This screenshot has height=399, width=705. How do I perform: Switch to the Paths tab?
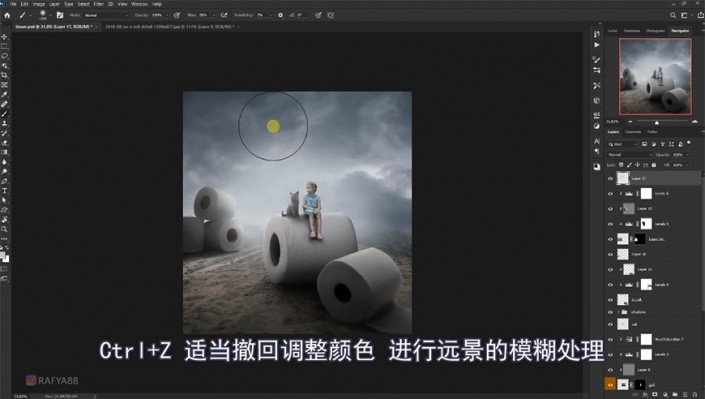[x=652, y=132]
